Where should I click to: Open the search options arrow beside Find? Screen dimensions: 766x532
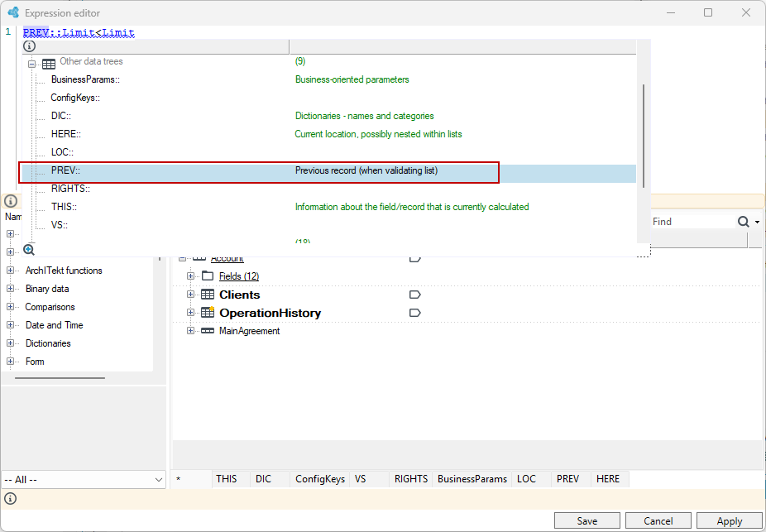(757, 223)
